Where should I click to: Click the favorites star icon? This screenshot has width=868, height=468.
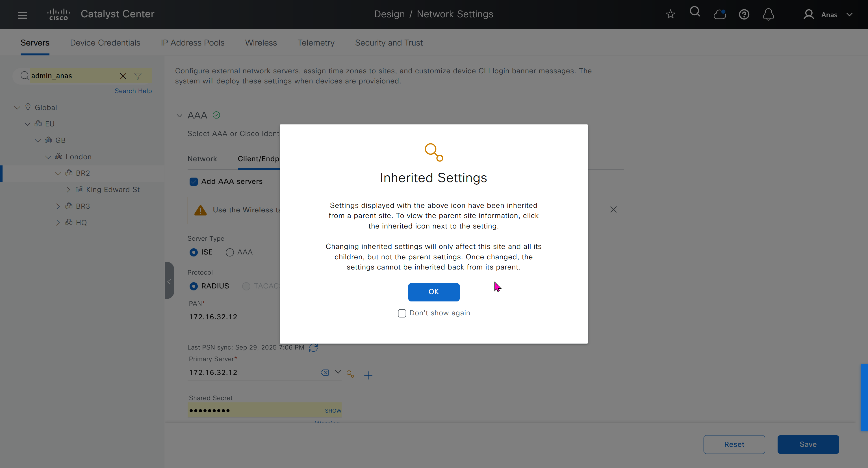pyautogui.click(x=670, y=14)
